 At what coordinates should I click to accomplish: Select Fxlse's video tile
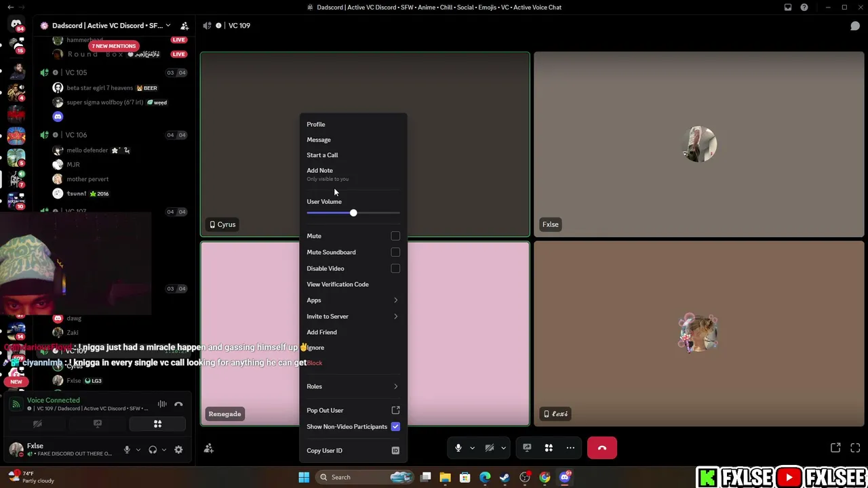pyautogui.click(x=699, y=144)
